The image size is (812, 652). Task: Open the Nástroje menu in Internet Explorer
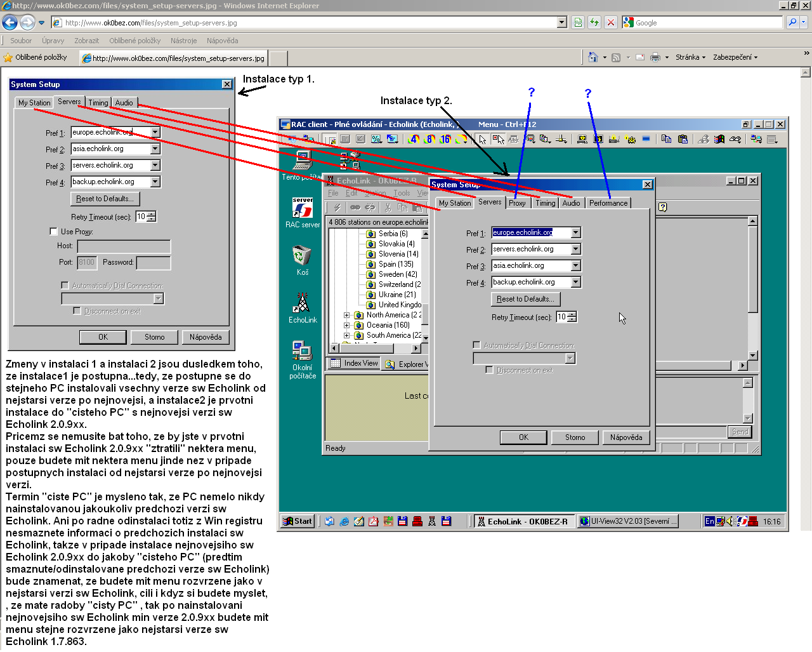tap(183, 41)
